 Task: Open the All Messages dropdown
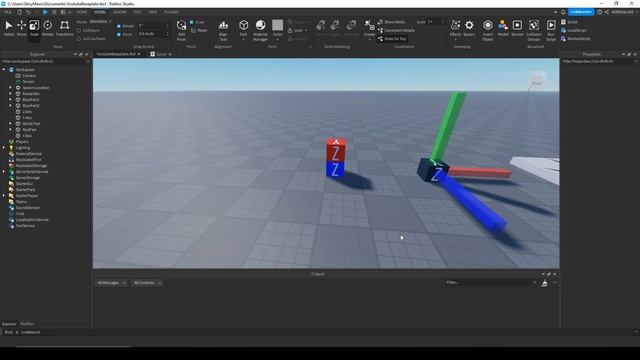click(111, 283)
